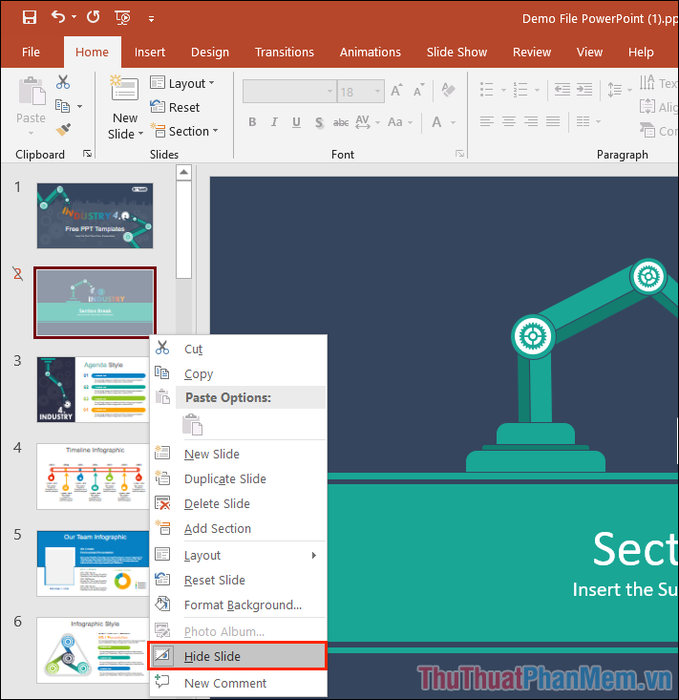Click Hide Slide in context menu
This screenshot has height=700, width=679.
pos(237,656)
